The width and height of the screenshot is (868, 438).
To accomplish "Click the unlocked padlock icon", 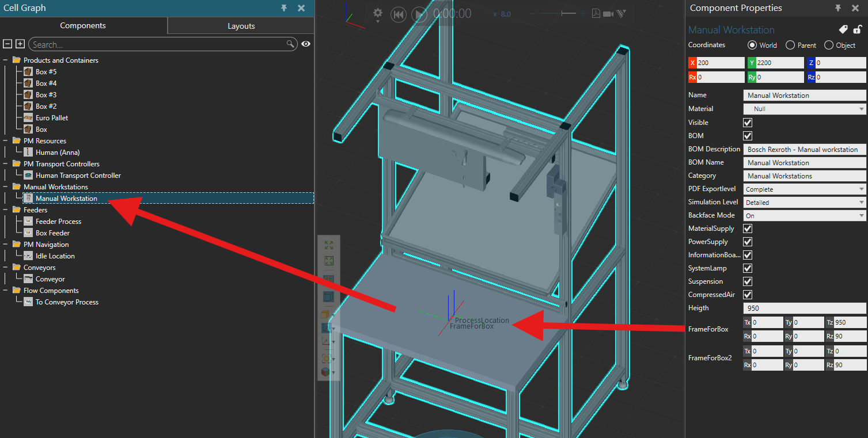I will coord(858,30).
